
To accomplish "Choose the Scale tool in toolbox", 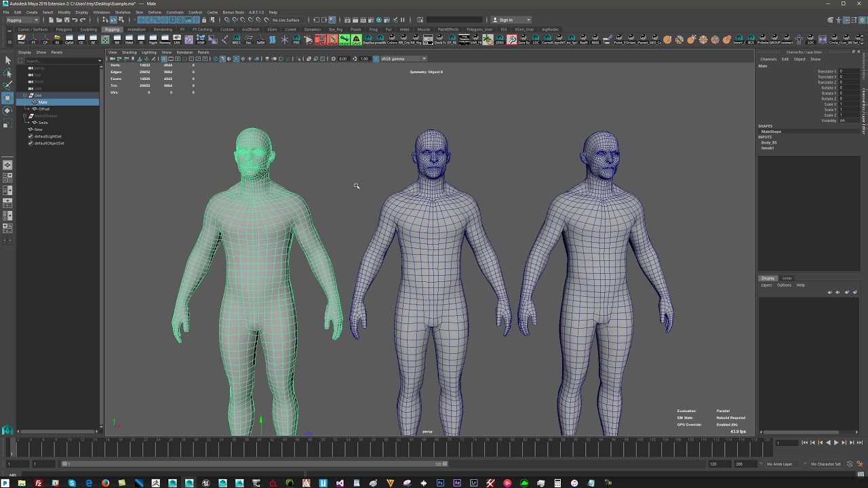I will [x=7, y=124].
